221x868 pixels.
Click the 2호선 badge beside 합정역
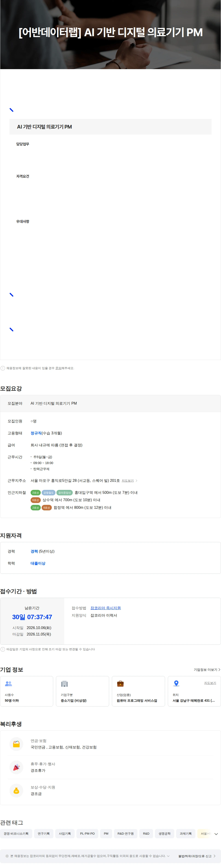coord(35,507)
